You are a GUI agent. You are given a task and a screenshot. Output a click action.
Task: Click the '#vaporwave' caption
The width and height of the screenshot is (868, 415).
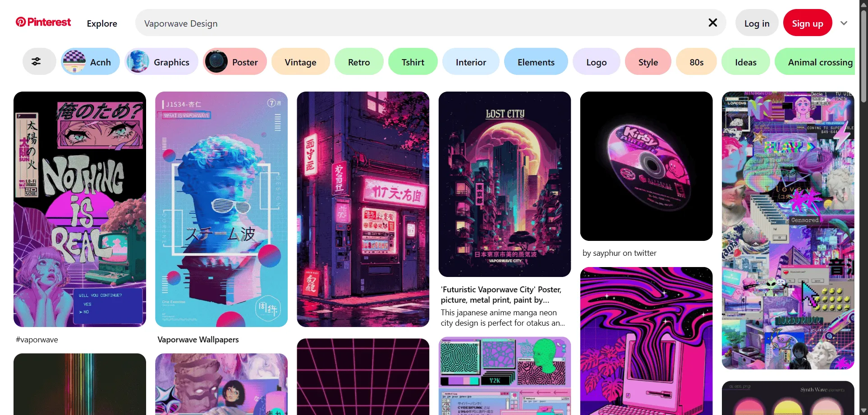coord(37,340)
